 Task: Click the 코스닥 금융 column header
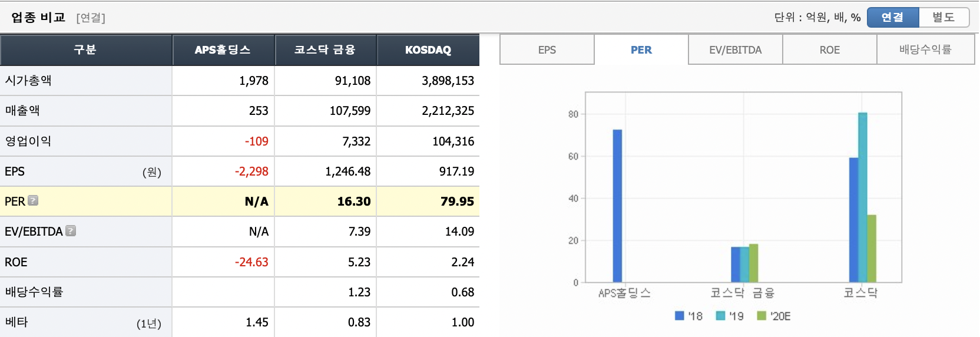coord(325,49)
